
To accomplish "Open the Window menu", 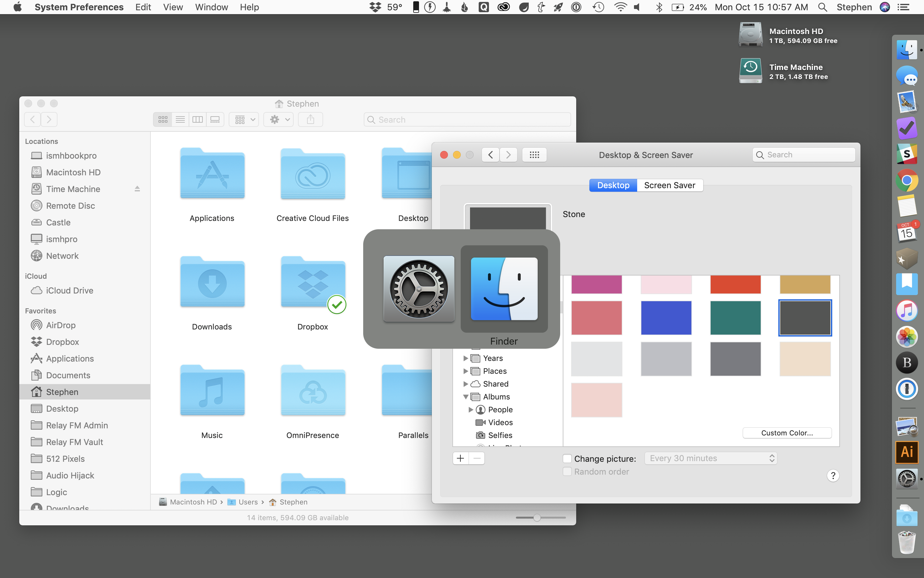I will tap(211, 7).
